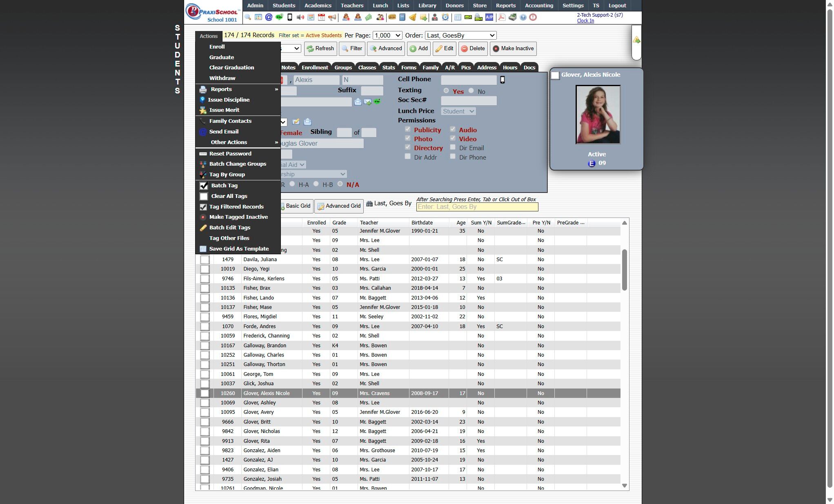Image resolution: width=834 pixels, height=504 pixels.
Task: Click the magnifying glass search icon
Action: tap(248, 17)
